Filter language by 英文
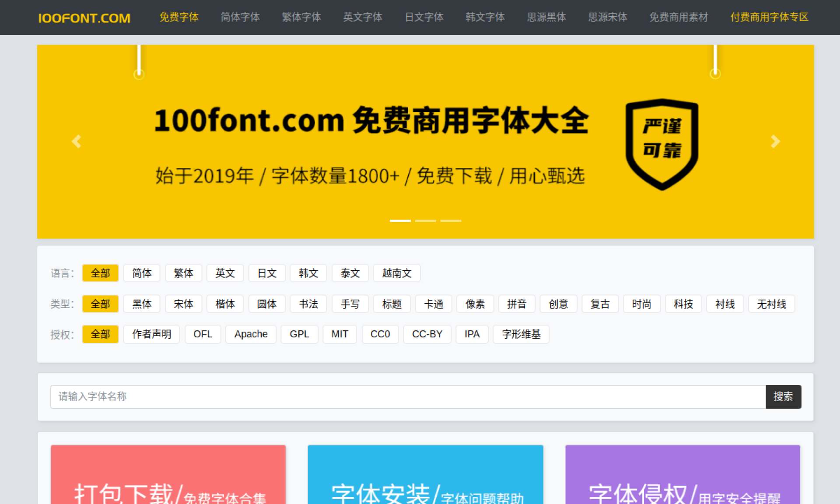The height and width of the screenshot is (504, 840). point(225,273)
